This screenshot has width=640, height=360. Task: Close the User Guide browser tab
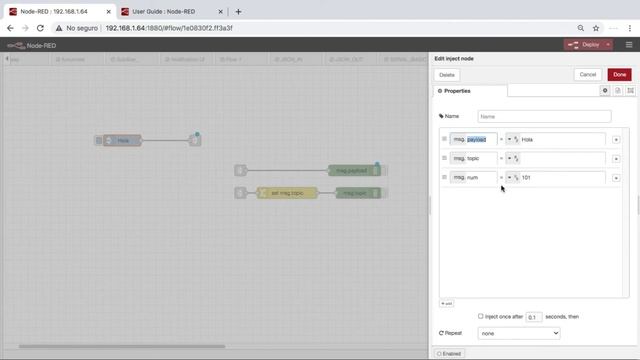click(x=220, y=12)
